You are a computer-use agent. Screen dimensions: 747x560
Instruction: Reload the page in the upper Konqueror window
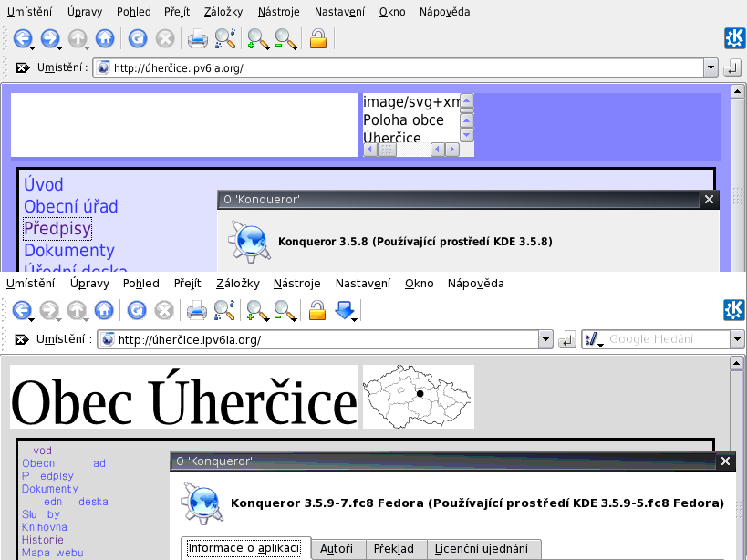click(137, 38)
